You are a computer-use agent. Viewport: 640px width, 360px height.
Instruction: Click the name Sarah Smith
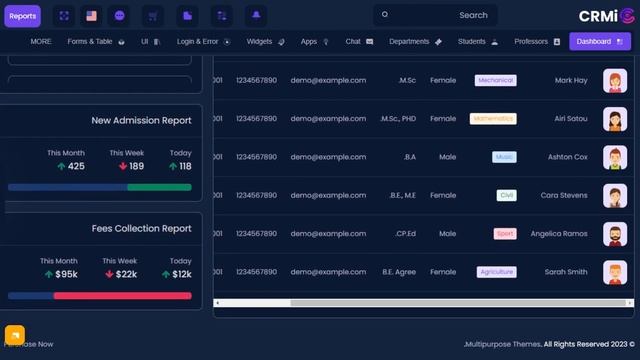tap(566, 272)
